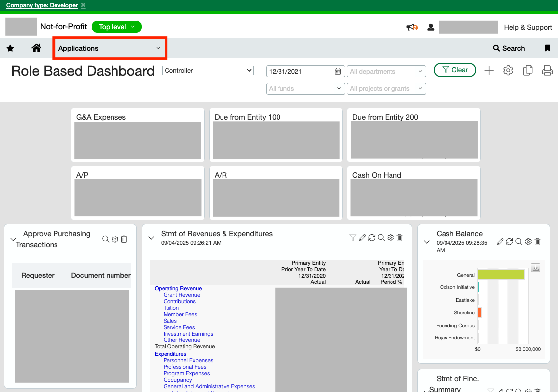
Task: Open General and Administrative Expenses link
Action: coord(209,386)
